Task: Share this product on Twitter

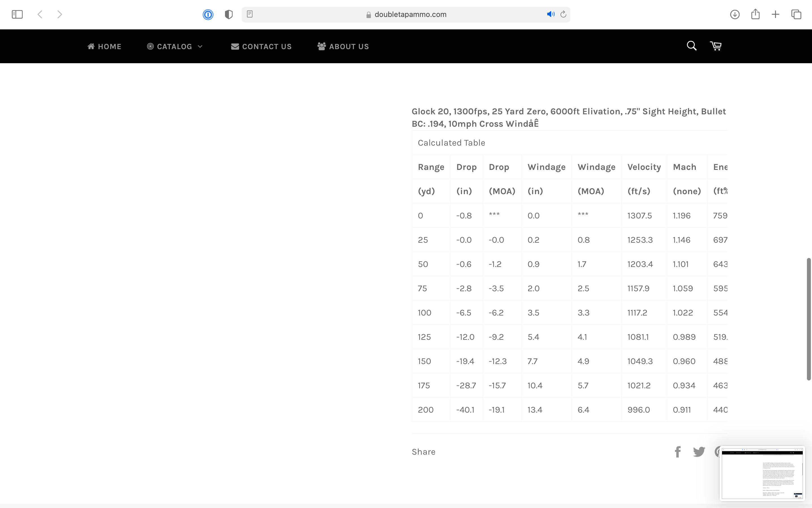Action: coord(699,452)
